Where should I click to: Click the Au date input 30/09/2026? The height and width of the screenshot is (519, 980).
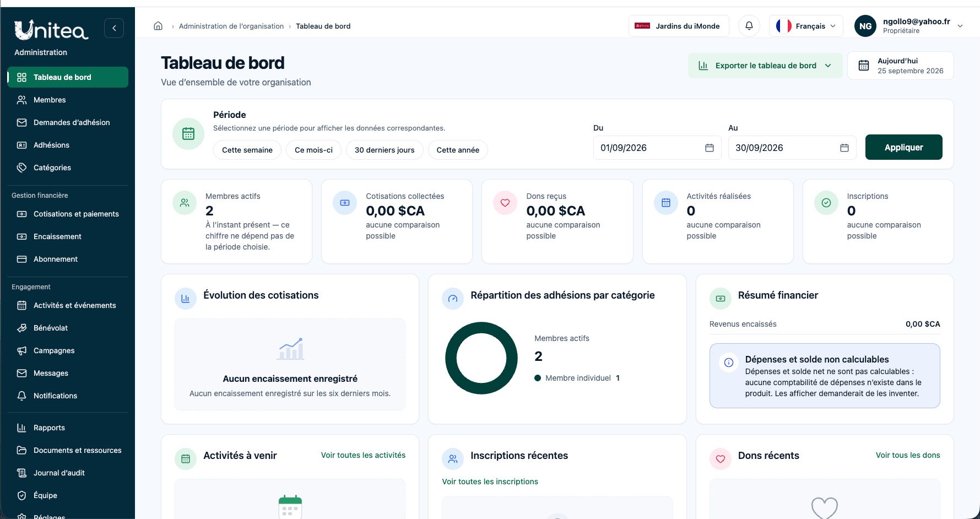(792, 148)
